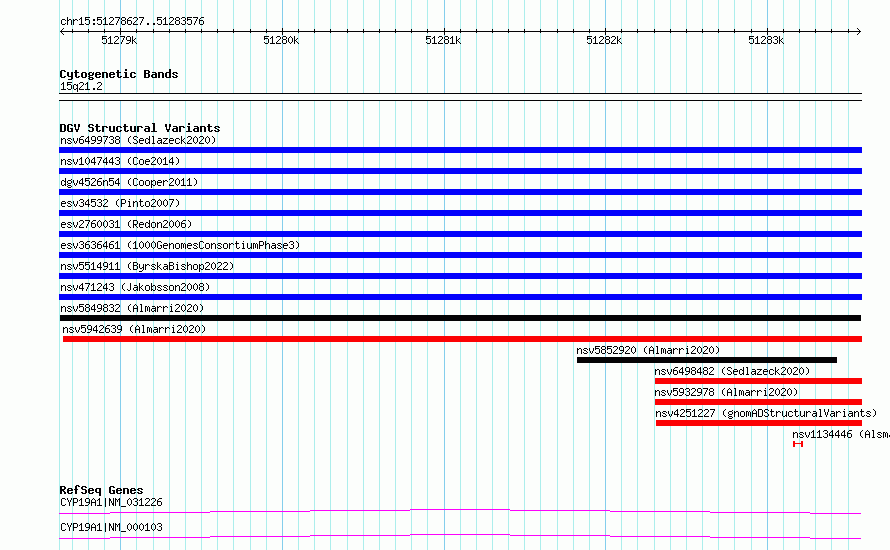Click the 15q21.2 band label
890x550 pixels.
click(x=81, y=86)
